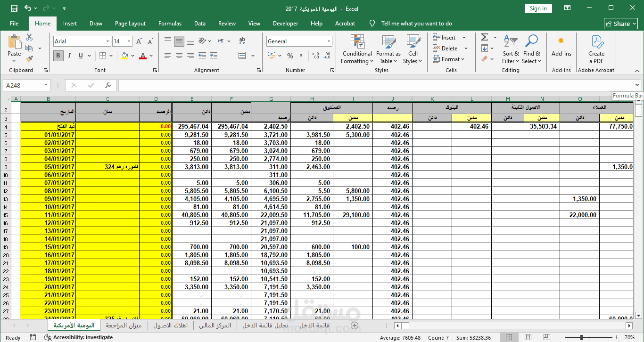644x342 pixels.
Task: Toggle Wrap Text
Action: click(x=243, y=41)
